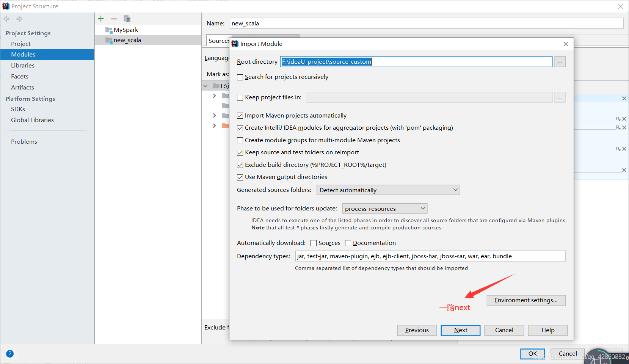
Task: Enable Create module groups for multi-module Maven projects
Action: (x=240, y=140)
